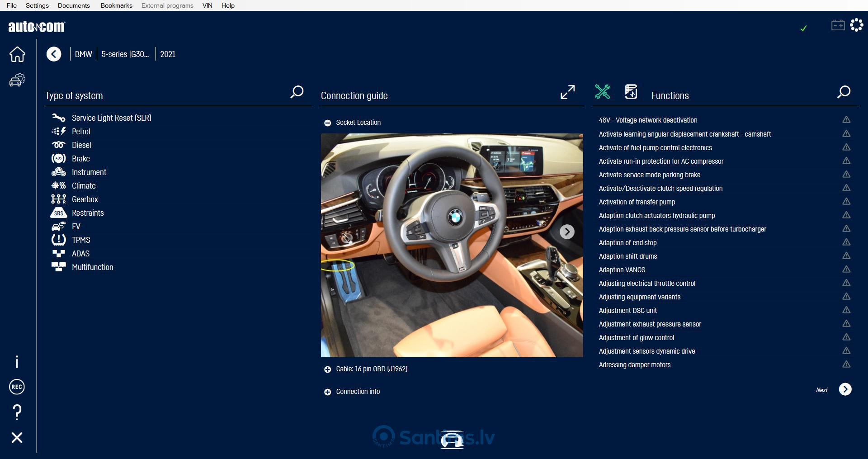This screenshot has width=868, height=459.
Task: Select Adjustment DSC unit function
Action: pos(627,311)
